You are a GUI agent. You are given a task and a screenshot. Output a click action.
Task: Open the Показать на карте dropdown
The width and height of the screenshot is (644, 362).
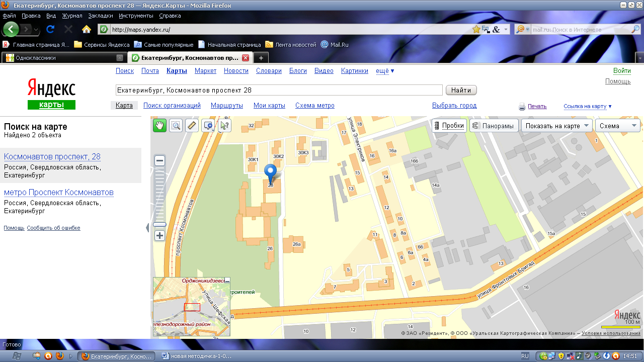click(x=556, y=126)
